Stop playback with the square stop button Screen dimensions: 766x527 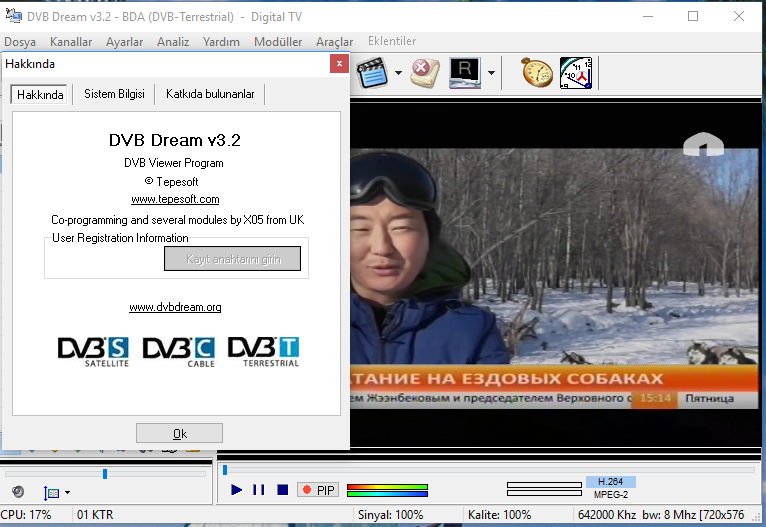[x=282, y=489]
